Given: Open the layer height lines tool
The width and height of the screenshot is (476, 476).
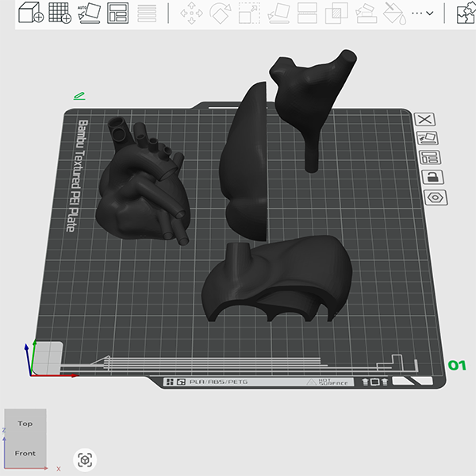Looking at the screenshot, I should pyautogui.click(x=147, y=13).
